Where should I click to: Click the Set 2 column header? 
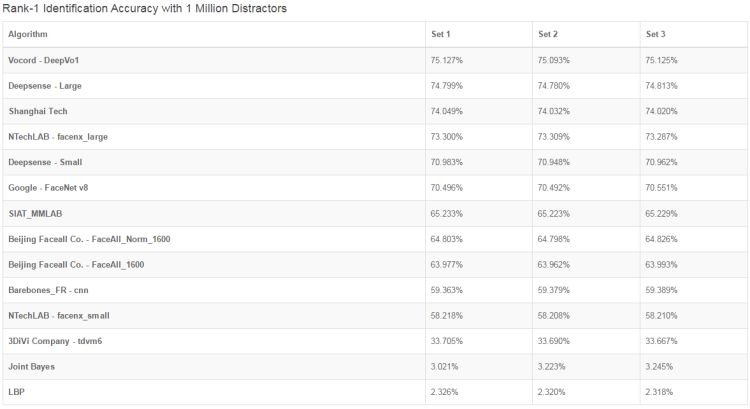[548, 34]
